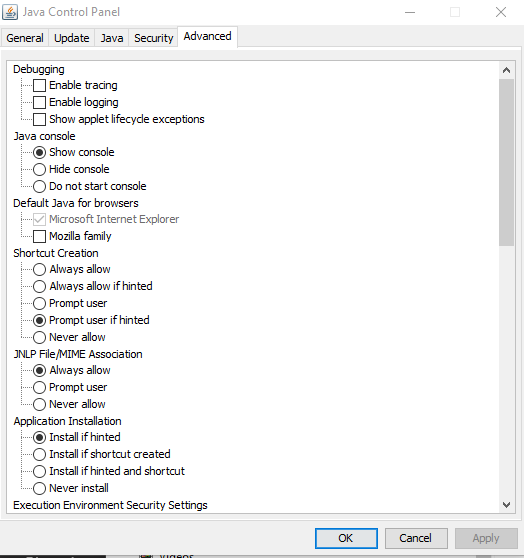524x558 pixels.
Task: Select the Advanced tab
Action: pyautogui.click(x=208, y=36)
